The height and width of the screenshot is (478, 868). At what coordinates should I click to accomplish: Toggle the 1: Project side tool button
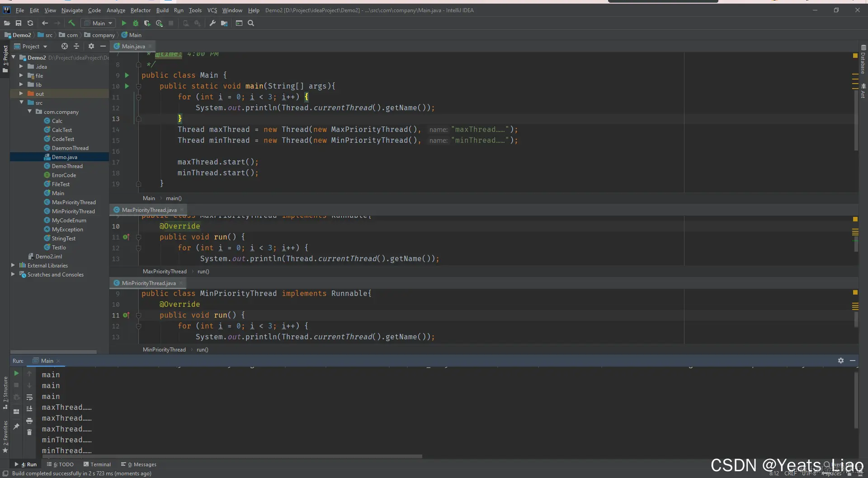coord(5,59)
